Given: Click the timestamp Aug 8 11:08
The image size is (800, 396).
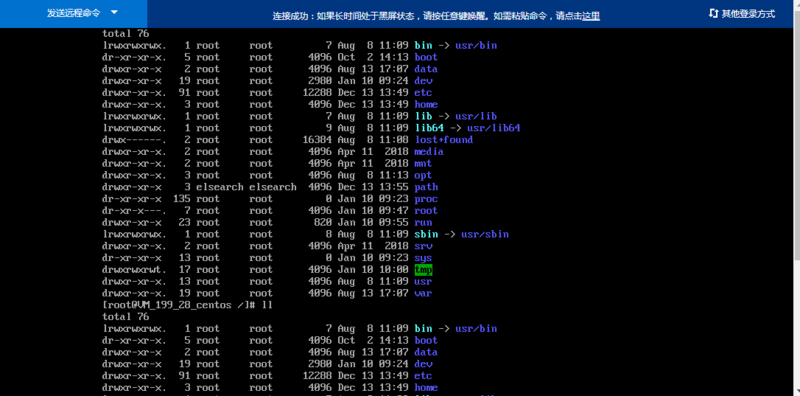Looking at the screenshot, I should pos(373,140).
